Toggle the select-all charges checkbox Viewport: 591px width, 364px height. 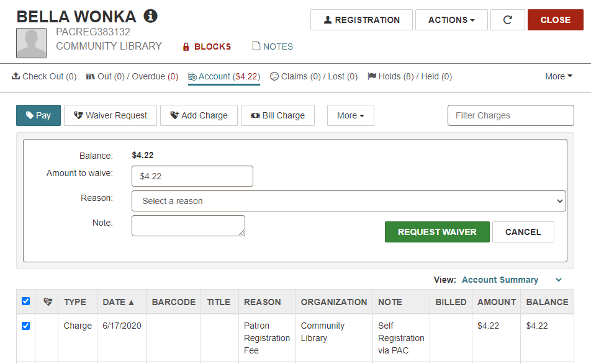click(x=25, y=301)
